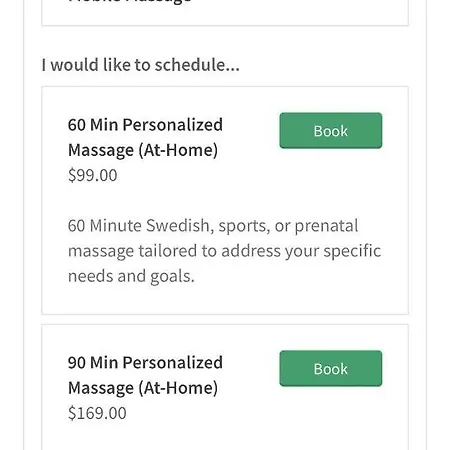This screenshot has width=450, height=450.
Task: Click the word "or" before prenatal
Action: pos(282,226)
